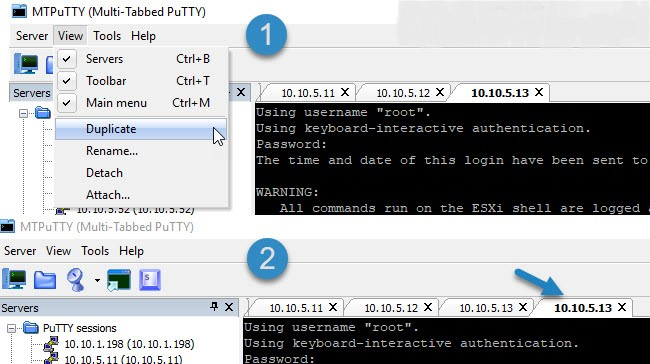Select the root folder icon in upper Servers tree
Image resolution: width=650 pixels, height=364 pixels.
(43, 113)
